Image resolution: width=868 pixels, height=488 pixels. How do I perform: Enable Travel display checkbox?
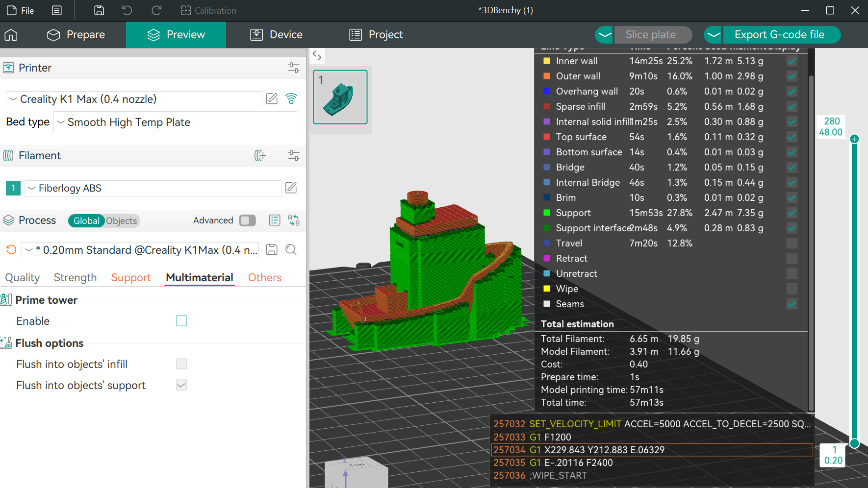pyautogui.click(x=791, y=244)
